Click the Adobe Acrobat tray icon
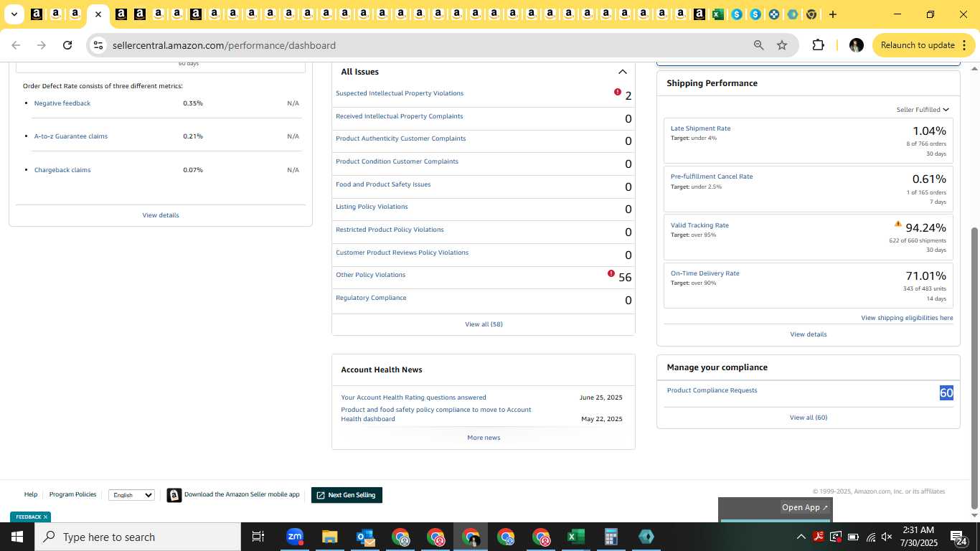The width and height of the screenshot is (980, 551). tap(819, 537)
